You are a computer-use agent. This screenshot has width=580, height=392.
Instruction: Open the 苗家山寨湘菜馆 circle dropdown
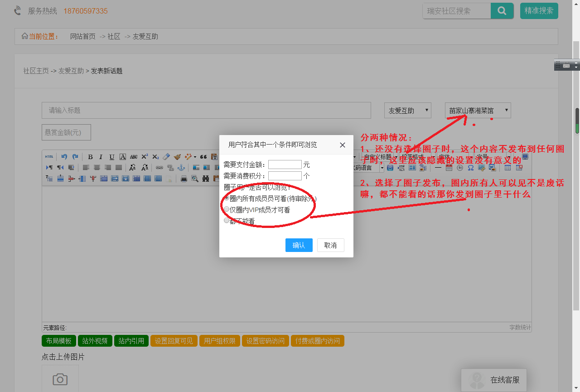[478, 111]
